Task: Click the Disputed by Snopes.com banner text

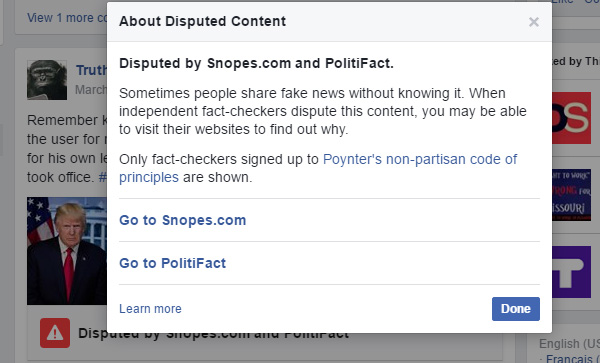Action: (x=214, y=333)
